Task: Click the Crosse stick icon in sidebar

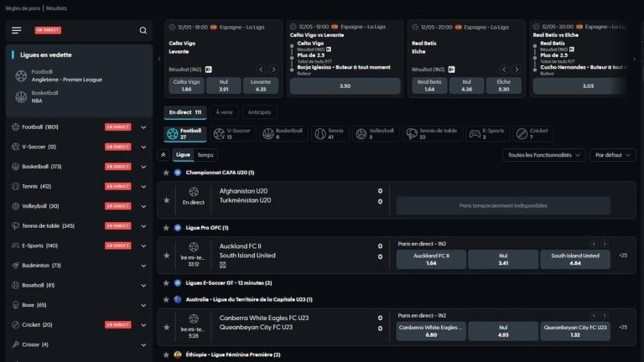Action: [x=16, y=344]
